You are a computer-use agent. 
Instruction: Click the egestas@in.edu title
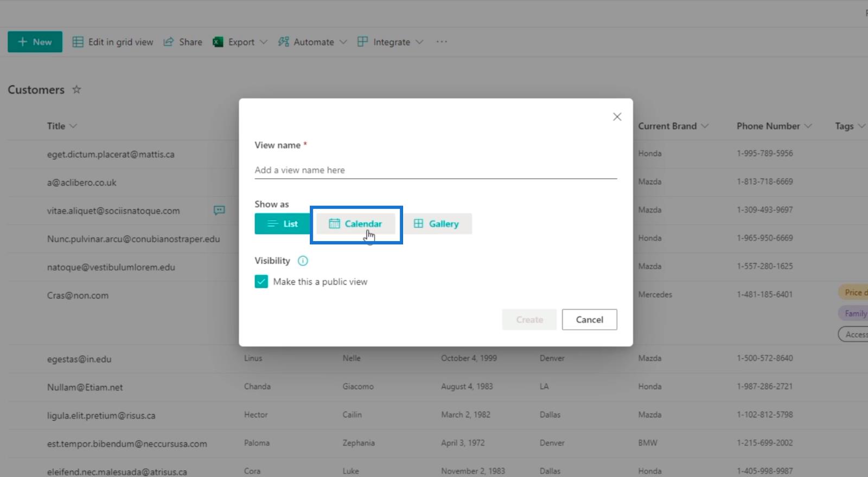click(x=79, y=359)
